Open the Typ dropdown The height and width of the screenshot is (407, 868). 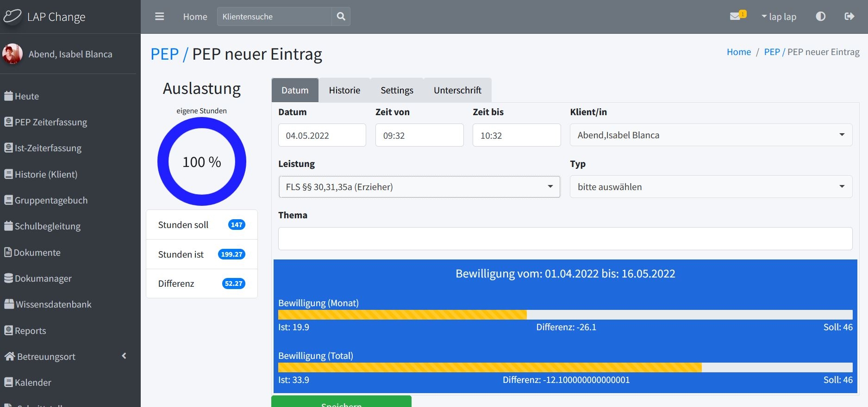pos(711,187)
